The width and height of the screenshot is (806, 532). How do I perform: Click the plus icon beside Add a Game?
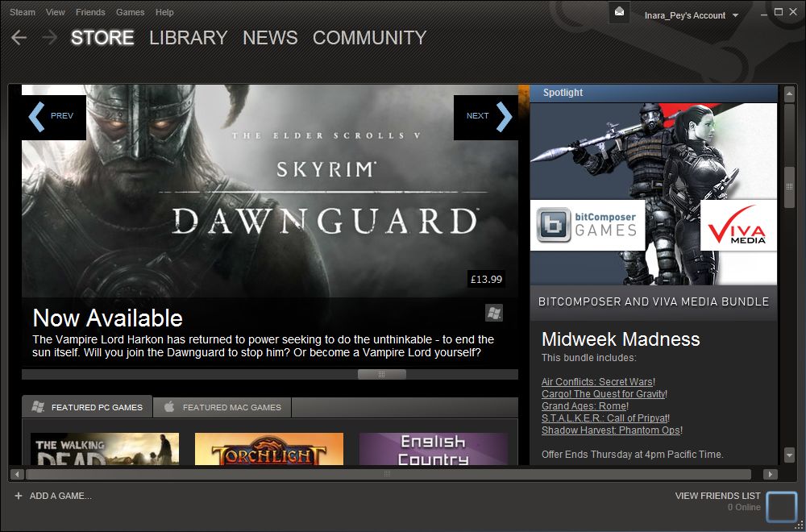(x=18, y=496)
